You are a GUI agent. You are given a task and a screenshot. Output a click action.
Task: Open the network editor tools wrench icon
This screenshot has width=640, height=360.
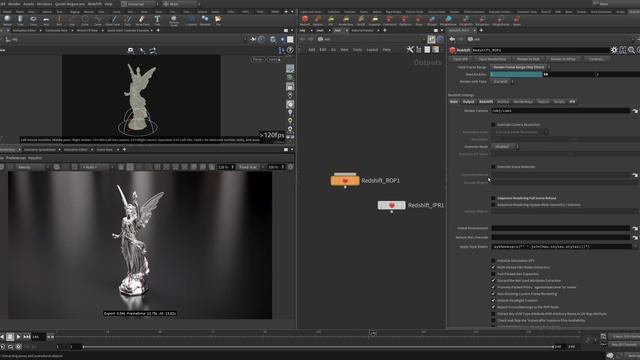pos(410,49)
